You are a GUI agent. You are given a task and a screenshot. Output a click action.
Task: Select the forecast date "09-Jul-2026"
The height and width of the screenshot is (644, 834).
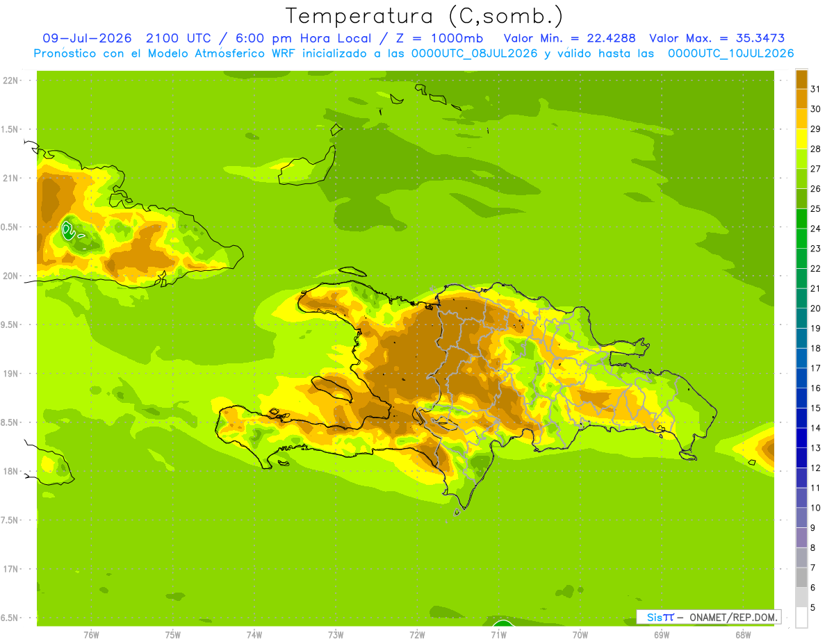pyautogui.click(x=88, y=38)
